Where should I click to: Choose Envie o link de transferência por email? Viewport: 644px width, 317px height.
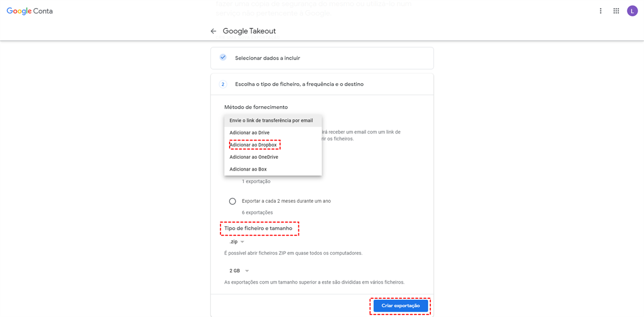[x=273, y=121]
